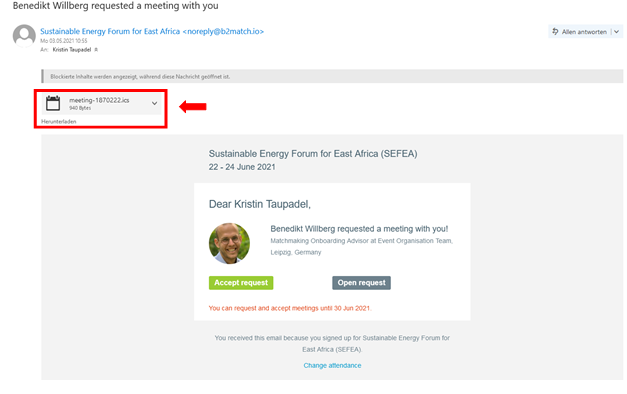The height and width of the screenshot is (394, 627).
Task: Click the reply-all arrow icon
Action: pyautogui.click(x=555, y=31)
